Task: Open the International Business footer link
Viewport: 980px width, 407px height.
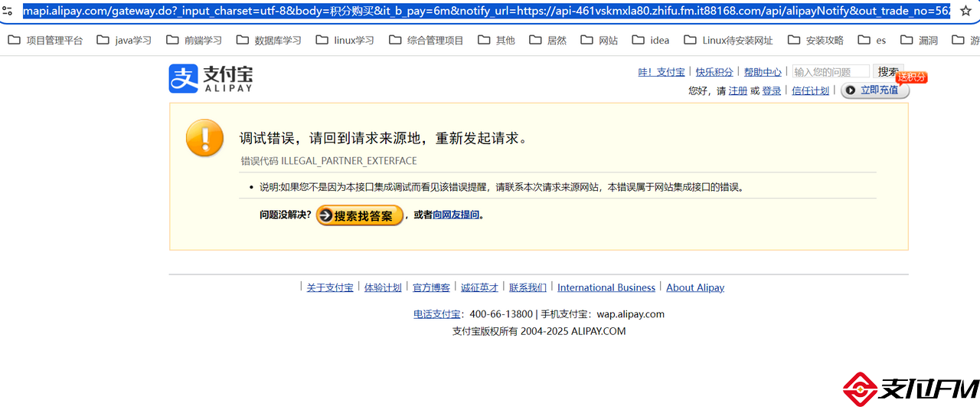Action: coord(606,287)
